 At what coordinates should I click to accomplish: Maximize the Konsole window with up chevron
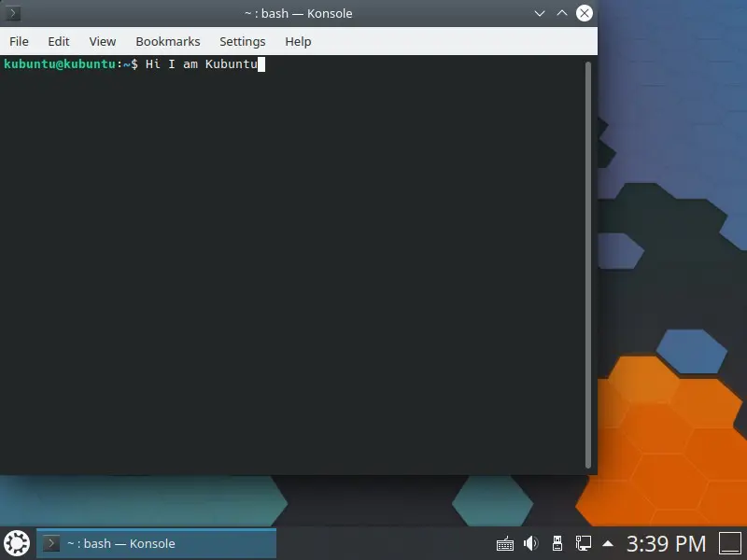coord(562,13)
